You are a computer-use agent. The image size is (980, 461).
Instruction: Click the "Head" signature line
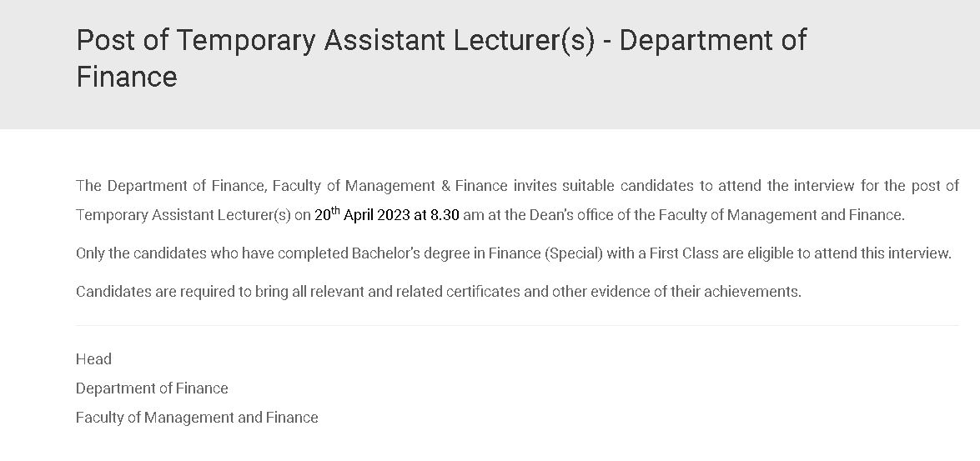pos(93,359)
